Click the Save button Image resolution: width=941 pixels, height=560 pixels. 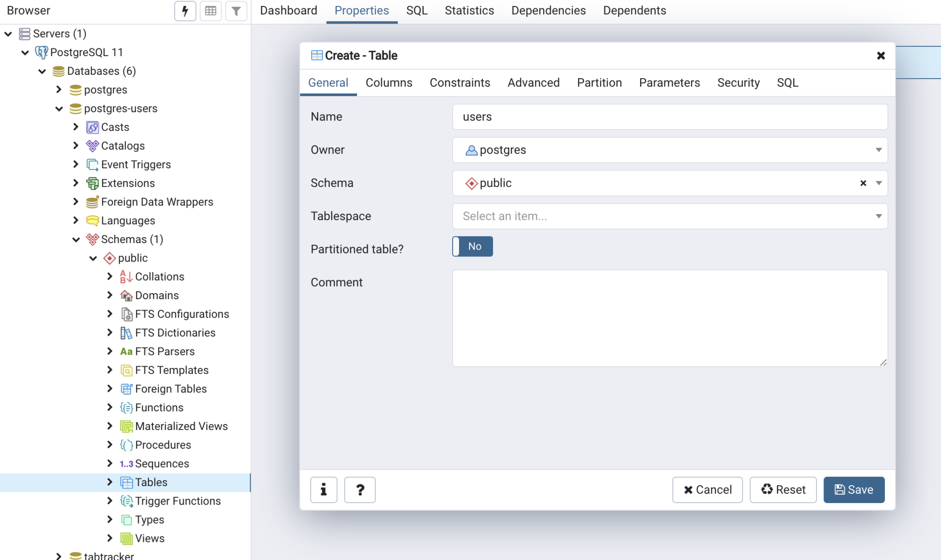click(854, 490)
